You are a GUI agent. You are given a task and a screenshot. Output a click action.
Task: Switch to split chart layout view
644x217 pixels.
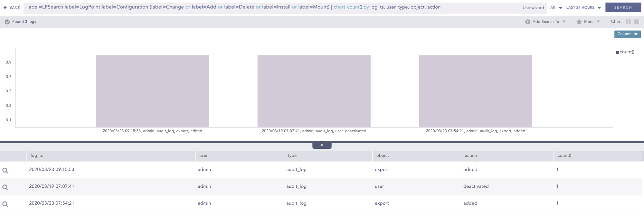coord(628,22)
